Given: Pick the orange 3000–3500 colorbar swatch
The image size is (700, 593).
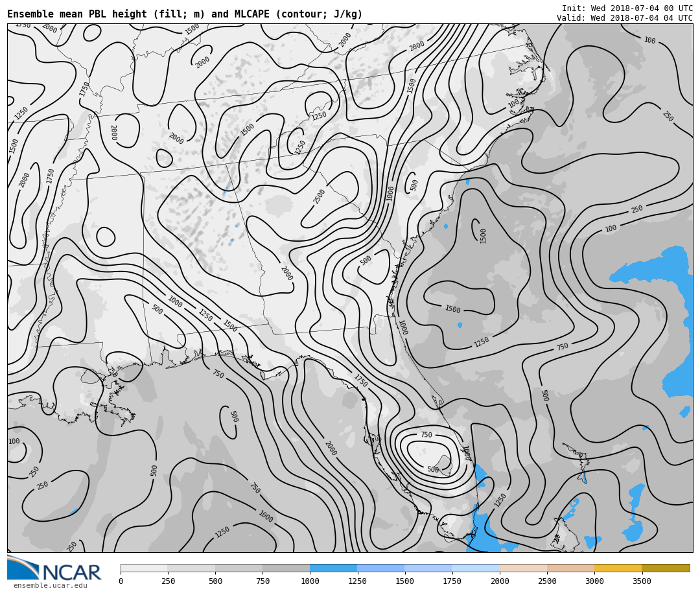Looking at the screenshot, I should 618,568.
